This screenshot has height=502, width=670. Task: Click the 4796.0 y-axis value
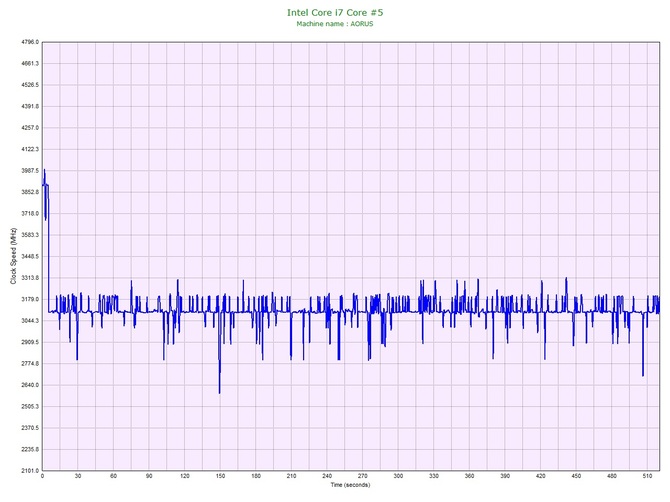click(30, 42)
